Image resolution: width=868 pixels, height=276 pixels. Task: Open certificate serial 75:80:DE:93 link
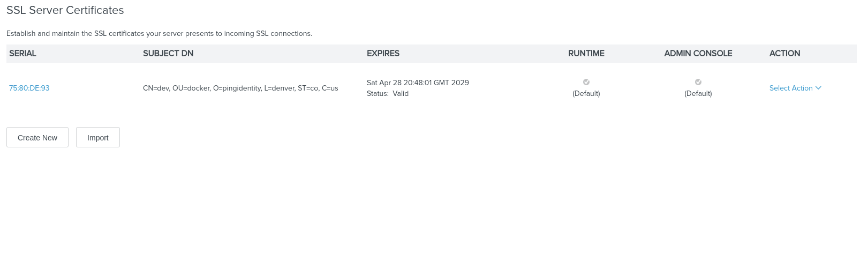(x=29, y=88)
